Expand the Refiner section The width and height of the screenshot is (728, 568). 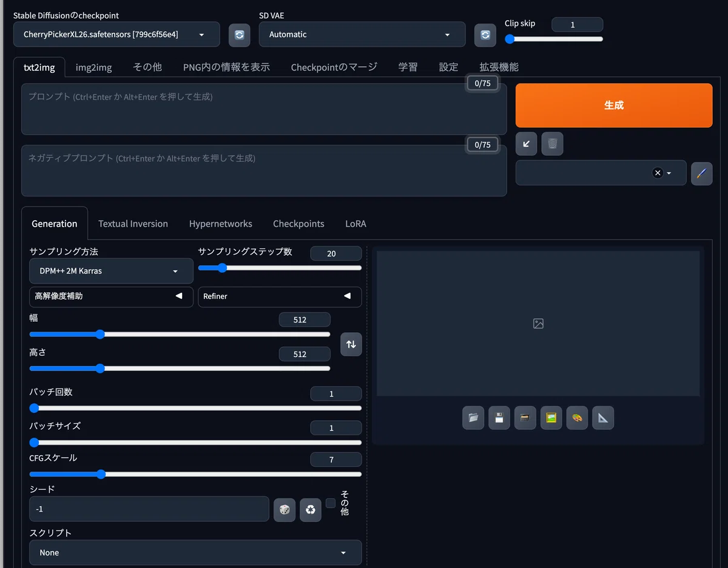[280, 296]
